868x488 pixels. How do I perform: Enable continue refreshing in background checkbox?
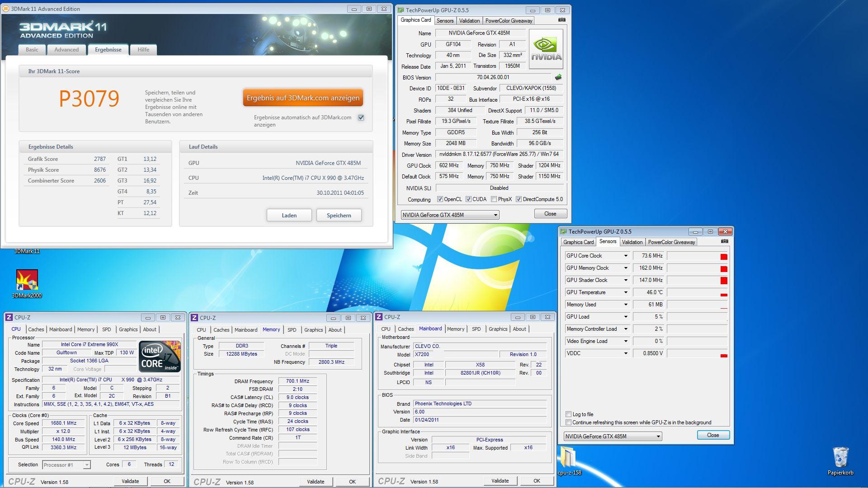568,422
